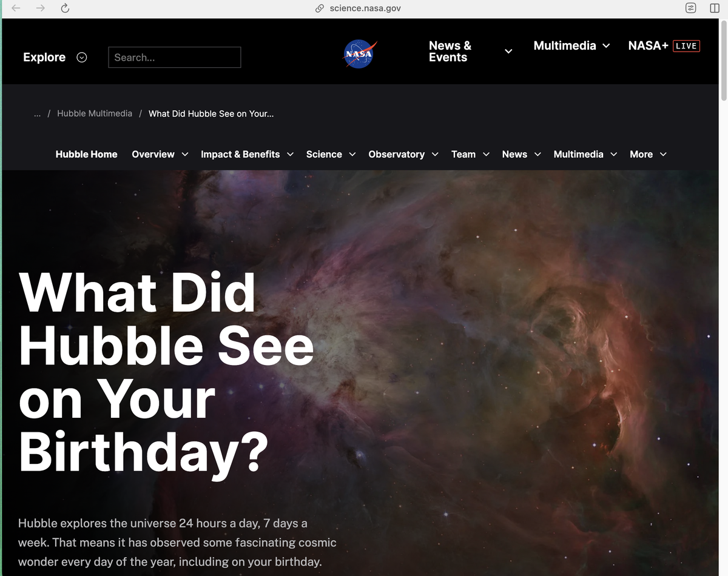Viewport: 728px width, 576px height.
Task: Click the Explore menu label
Action: pyautogui.click(x=44, y=57)
